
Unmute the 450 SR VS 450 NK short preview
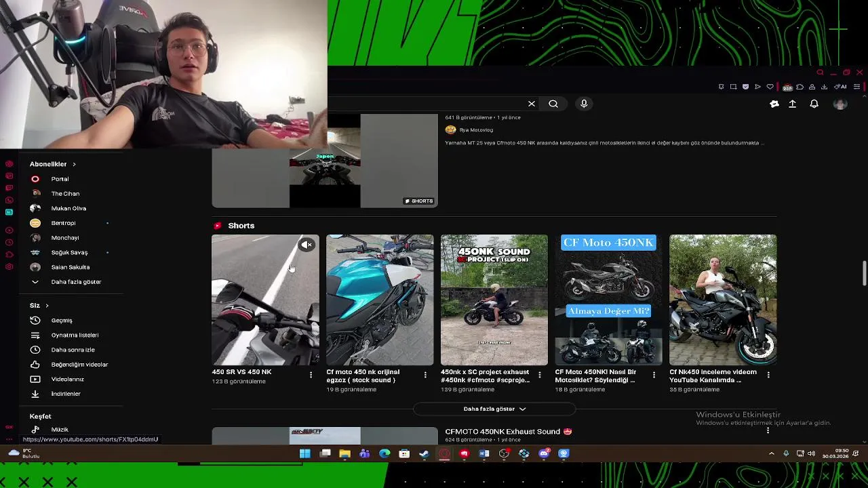click(307, 245)
